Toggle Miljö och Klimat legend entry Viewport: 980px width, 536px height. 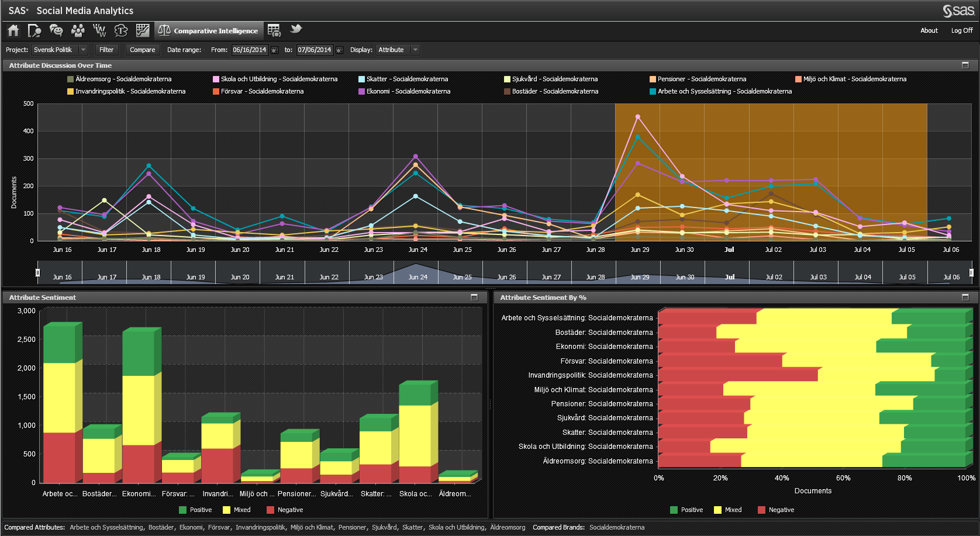pos(851,79)
